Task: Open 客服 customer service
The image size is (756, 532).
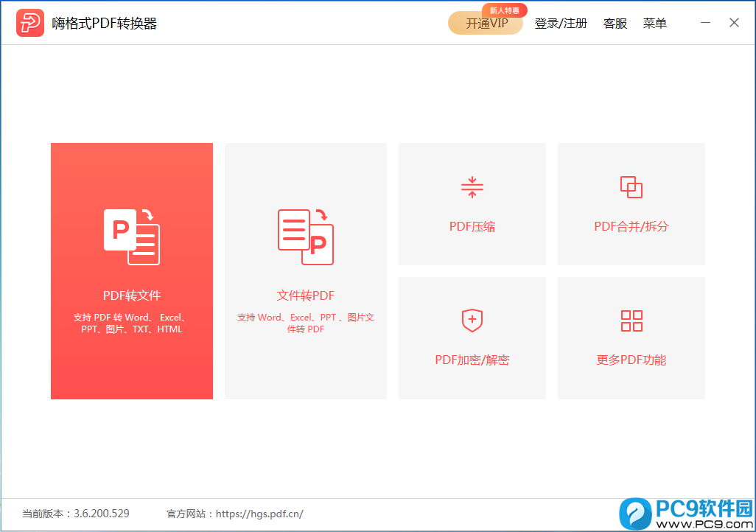Action: 615,23
